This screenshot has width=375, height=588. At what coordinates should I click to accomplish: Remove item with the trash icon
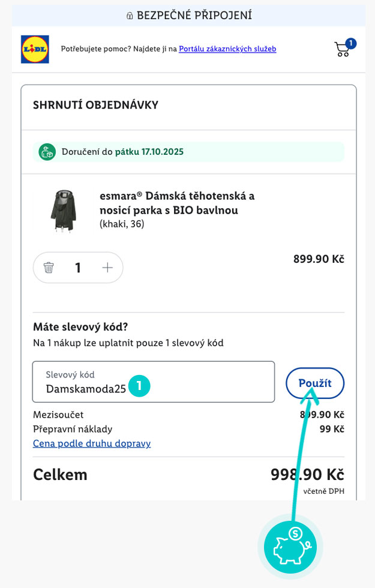coord(49,268)
